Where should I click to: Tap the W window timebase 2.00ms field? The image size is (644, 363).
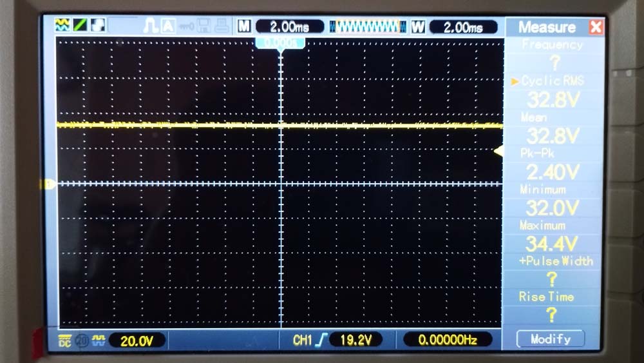click(462, 27)
